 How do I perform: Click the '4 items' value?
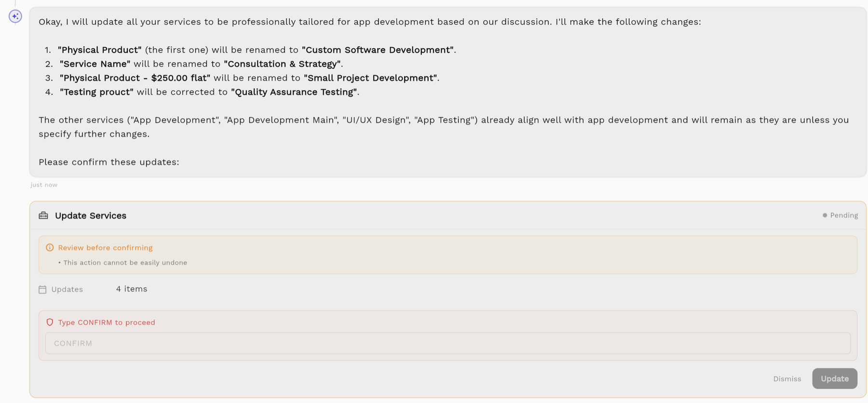132,289
